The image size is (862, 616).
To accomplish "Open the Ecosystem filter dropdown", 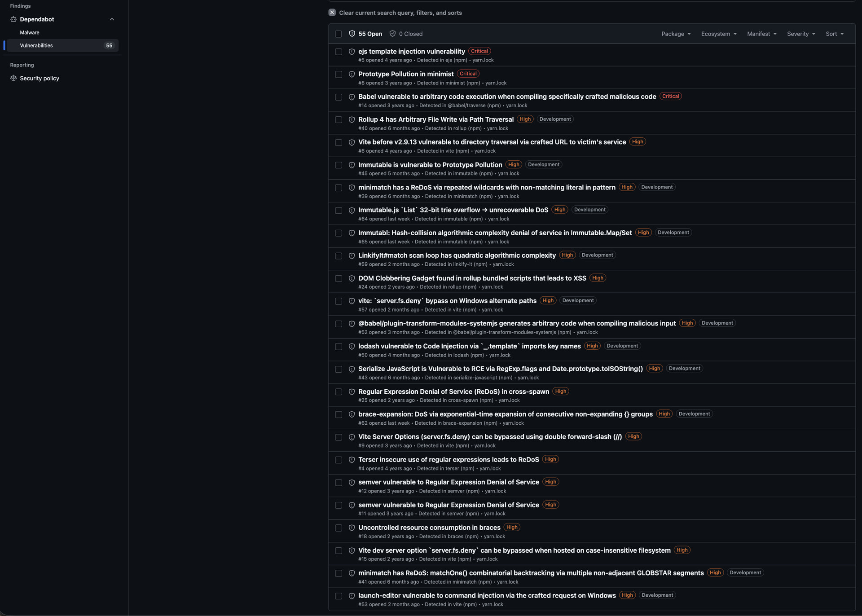I will [x=719, y=34].
